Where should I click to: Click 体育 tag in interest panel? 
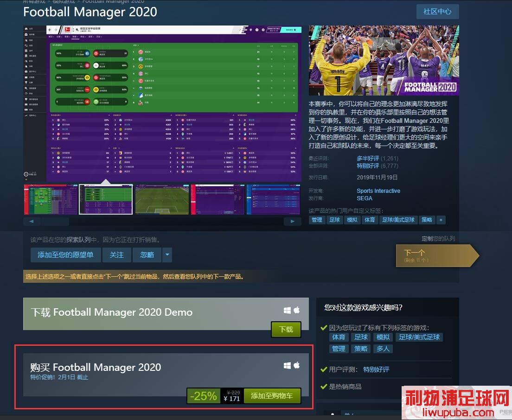click(339, 337)
